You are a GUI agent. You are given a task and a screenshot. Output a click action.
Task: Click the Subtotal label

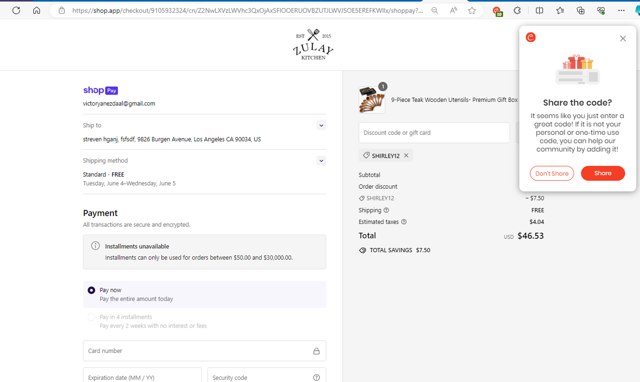[x=369, y=175]
